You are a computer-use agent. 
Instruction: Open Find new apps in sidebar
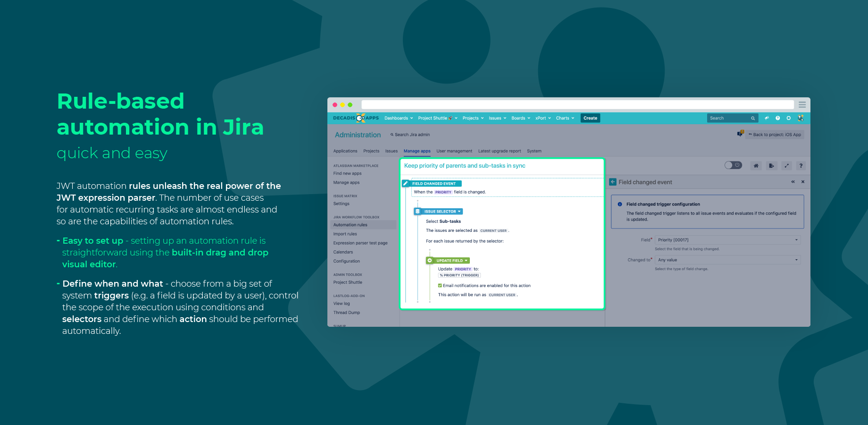pos(347,173)
